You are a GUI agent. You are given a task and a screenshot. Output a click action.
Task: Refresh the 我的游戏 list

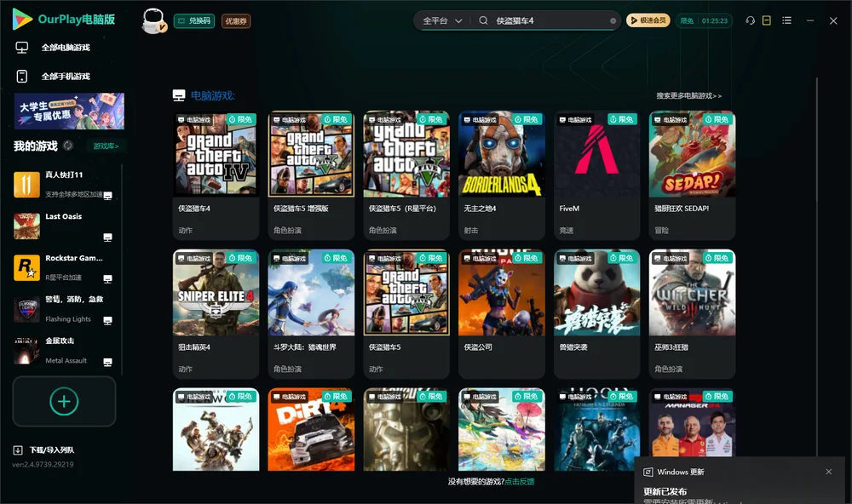click(x=68, y=146)
